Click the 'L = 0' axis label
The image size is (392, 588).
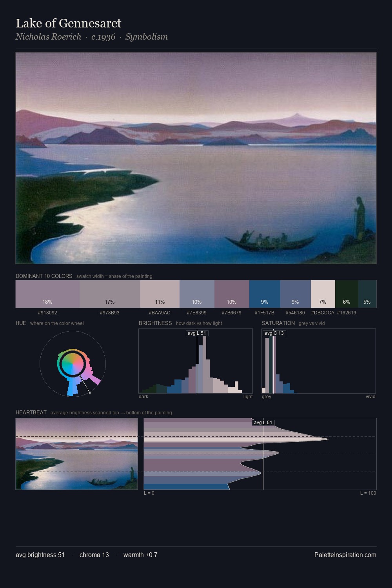point(149,493)
